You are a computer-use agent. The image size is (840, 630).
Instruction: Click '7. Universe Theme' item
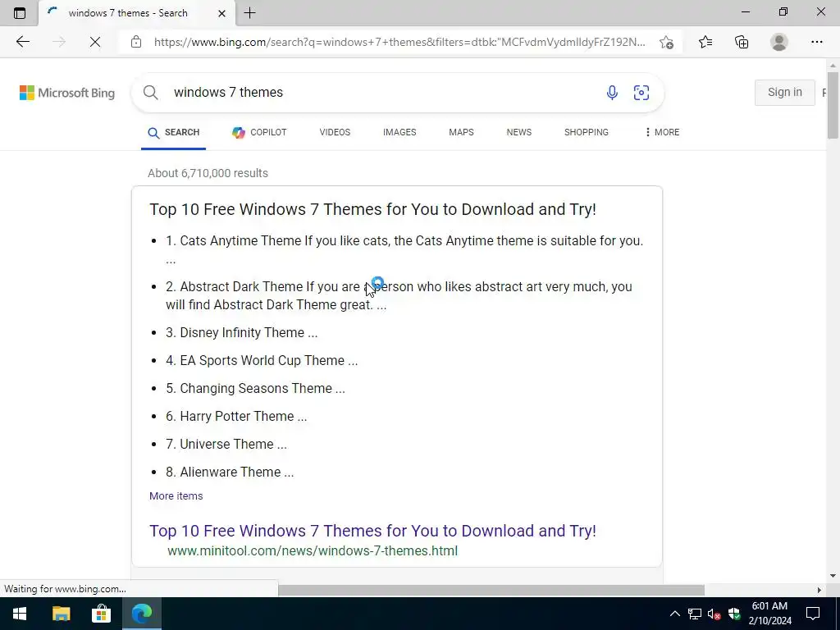226,444
